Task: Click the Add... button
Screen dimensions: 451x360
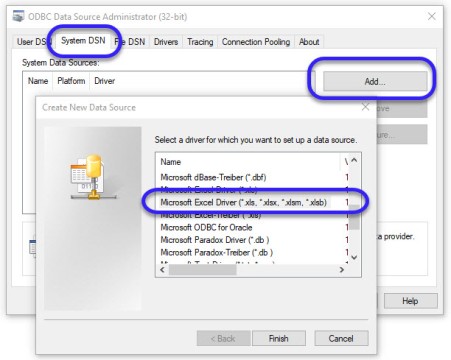Action: click(375, 82)
